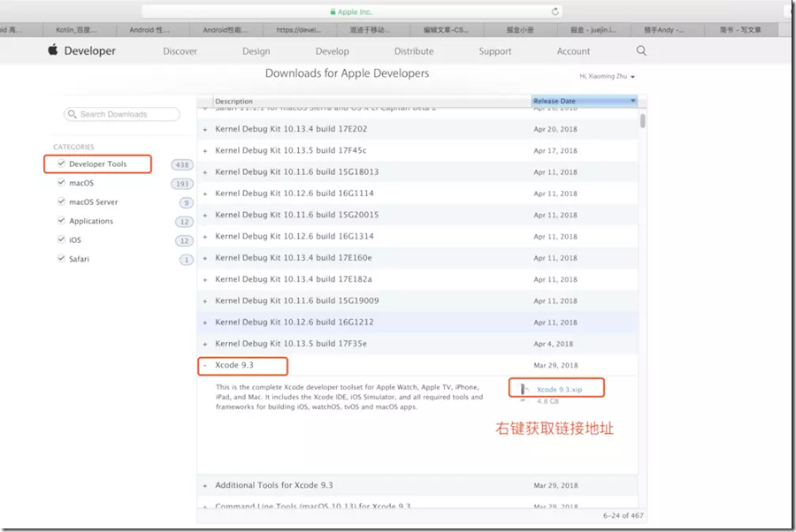Click the magnifier icon in Search Downloads

click(73, 114)
